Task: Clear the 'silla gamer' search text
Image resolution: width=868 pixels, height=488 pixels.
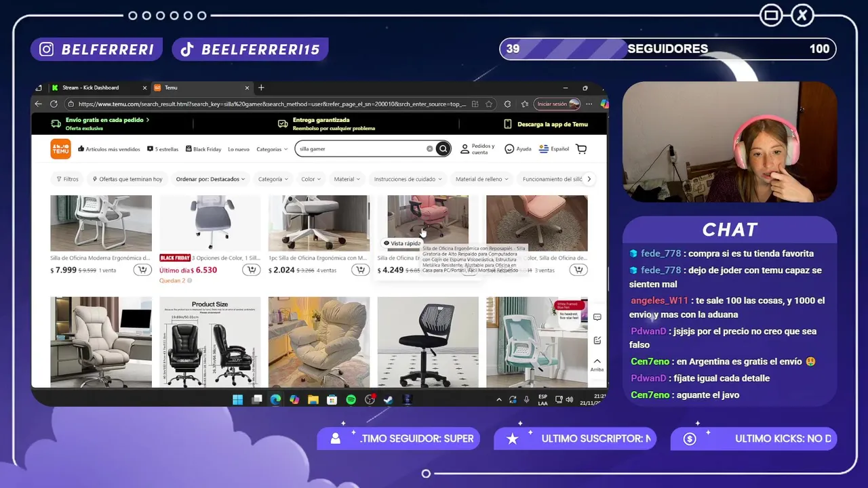Action: [x=429, y=149]
